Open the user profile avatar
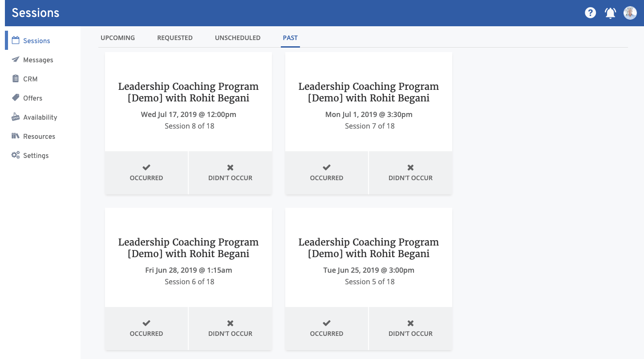Viewport: 644px width, 359px height. pyautogui.click(x=630, y=13)
